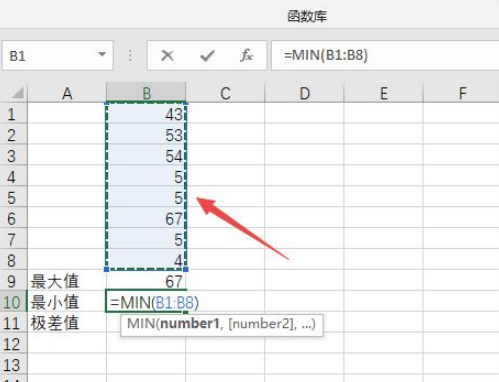Select column A header
This screenshot has width=499, height=382.
coord(67,93)
